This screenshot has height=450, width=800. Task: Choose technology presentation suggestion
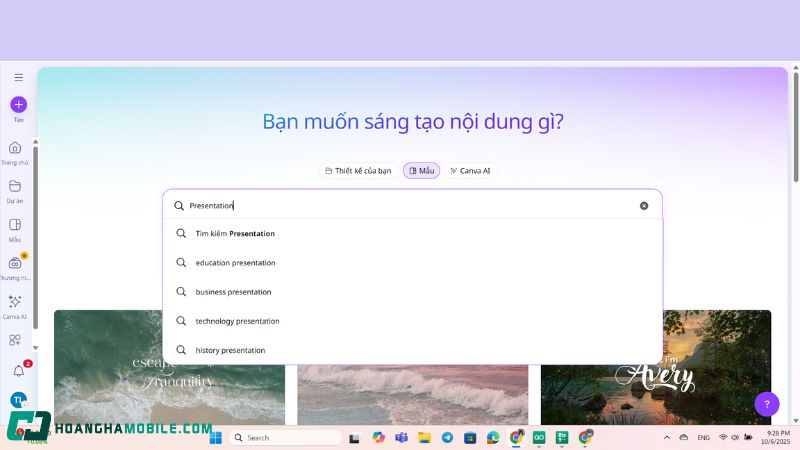412,321
